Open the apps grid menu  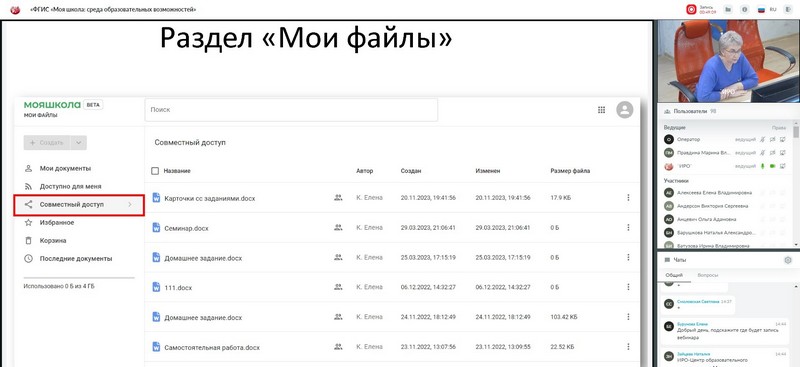pyautogui.click(x=602, y=110)
